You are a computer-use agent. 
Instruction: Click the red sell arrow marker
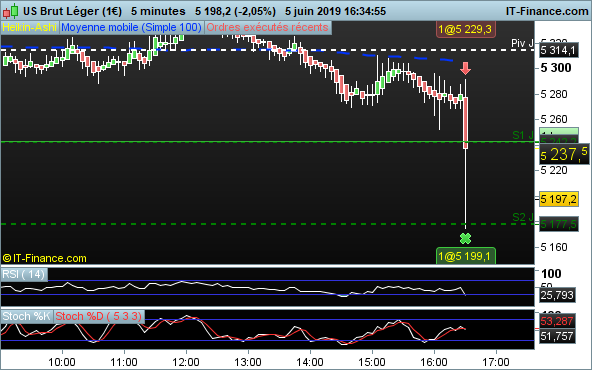click(466, 68)
